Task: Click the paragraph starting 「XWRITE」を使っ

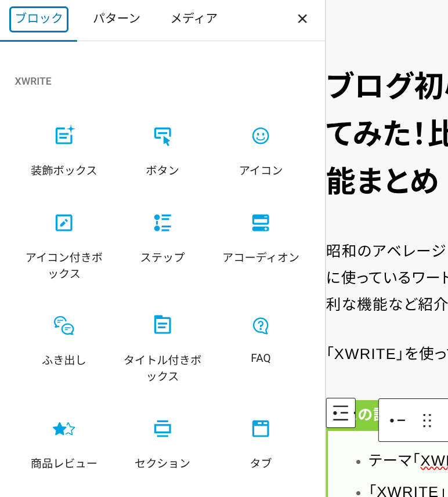Action: click(x=387, y=354)
